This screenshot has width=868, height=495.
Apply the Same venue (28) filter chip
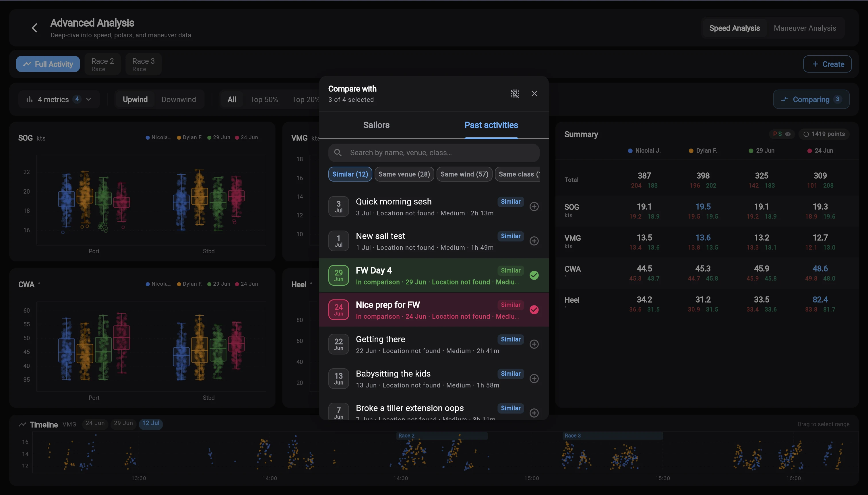click(x=404, y=174)
